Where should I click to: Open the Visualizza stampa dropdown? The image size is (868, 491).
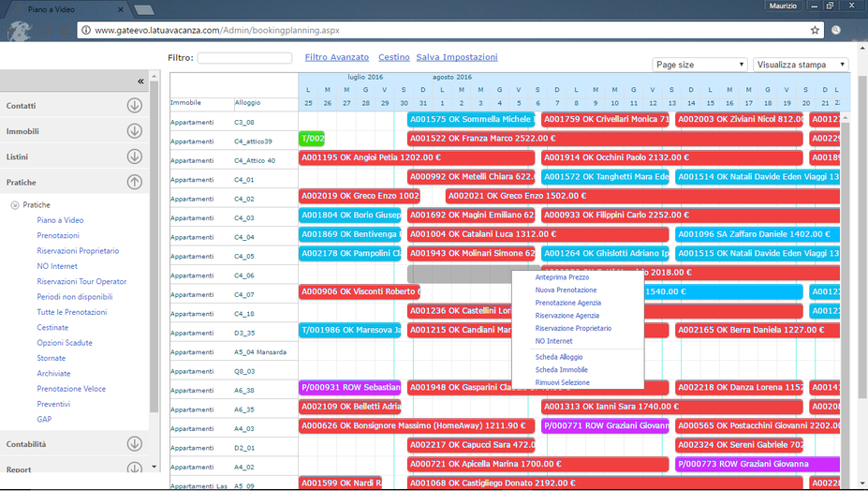[801, 65]
